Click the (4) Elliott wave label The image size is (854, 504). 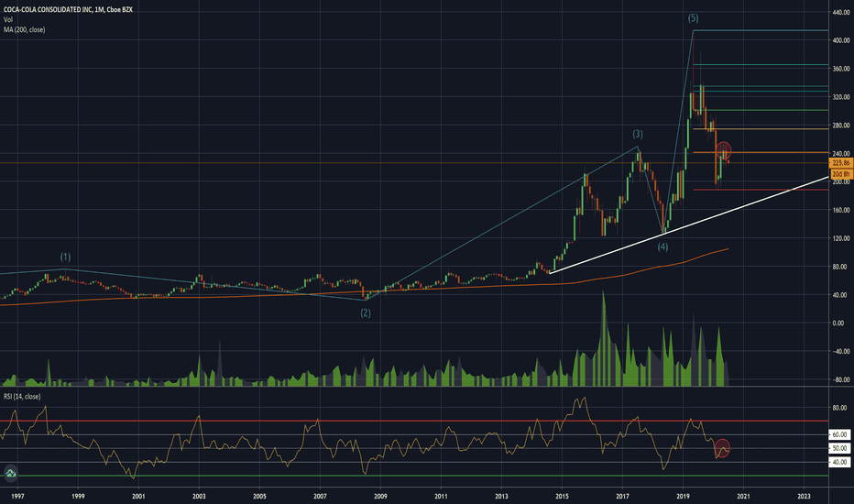coord(662,247)
